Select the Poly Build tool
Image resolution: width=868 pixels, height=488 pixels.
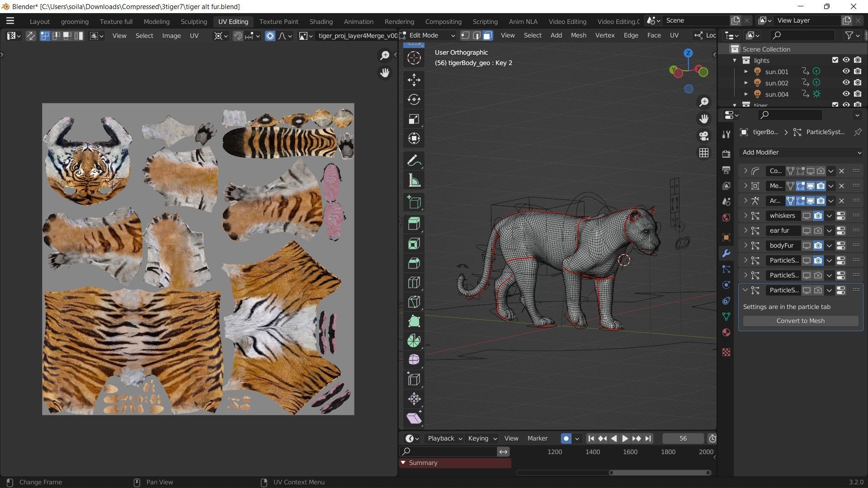tap(414, 321)
